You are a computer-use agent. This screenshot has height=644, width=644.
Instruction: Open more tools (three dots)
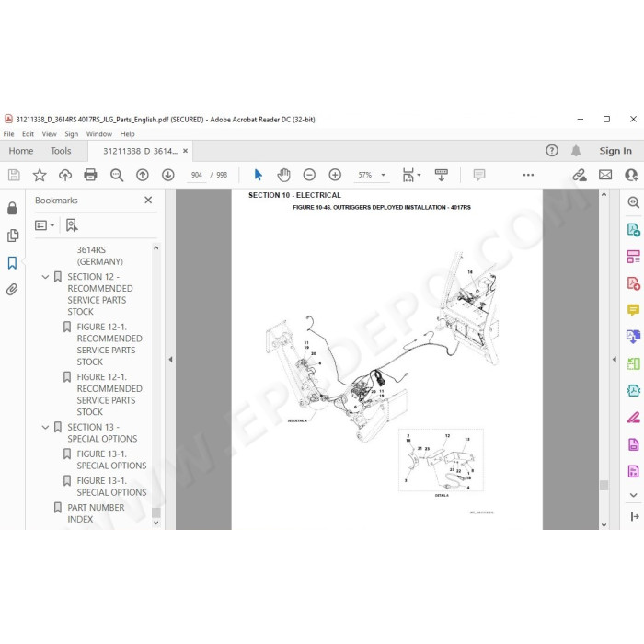point(528,175)
